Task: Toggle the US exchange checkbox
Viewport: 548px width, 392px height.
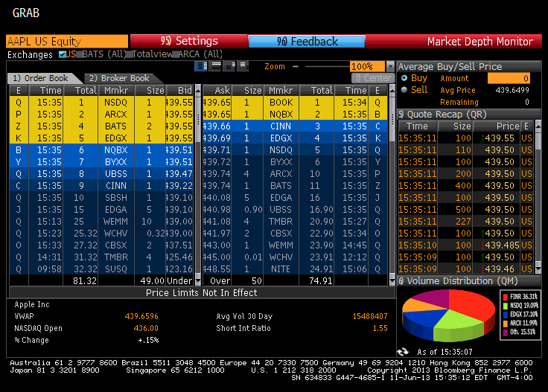Action: (62, 54)
